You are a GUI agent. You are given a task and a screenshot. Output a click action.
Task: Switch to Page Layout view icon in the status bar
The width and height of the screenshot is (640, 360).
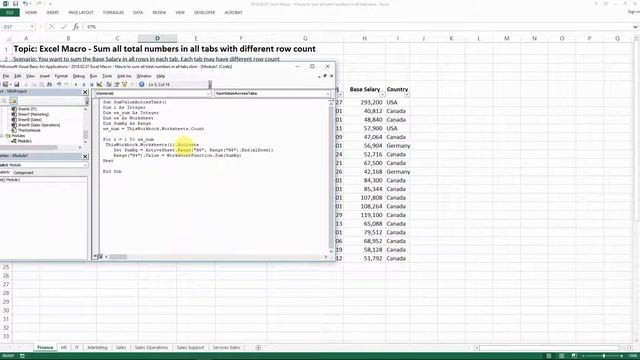pos(562,356)
